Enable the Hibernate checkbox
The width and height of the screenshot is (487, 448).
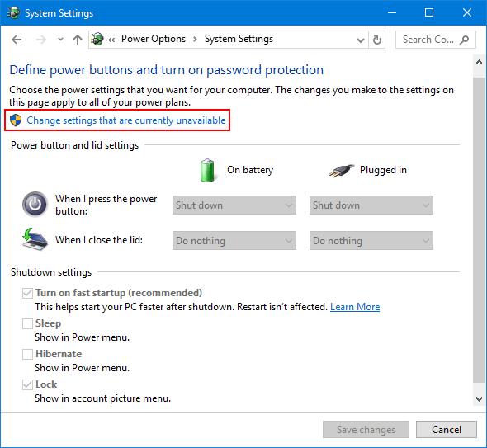tap(27, 354)
